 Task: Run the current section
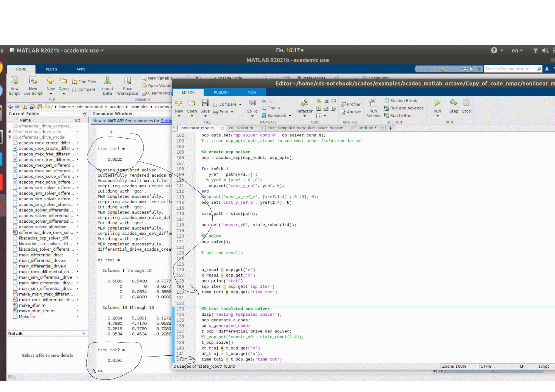click(373, 108)
